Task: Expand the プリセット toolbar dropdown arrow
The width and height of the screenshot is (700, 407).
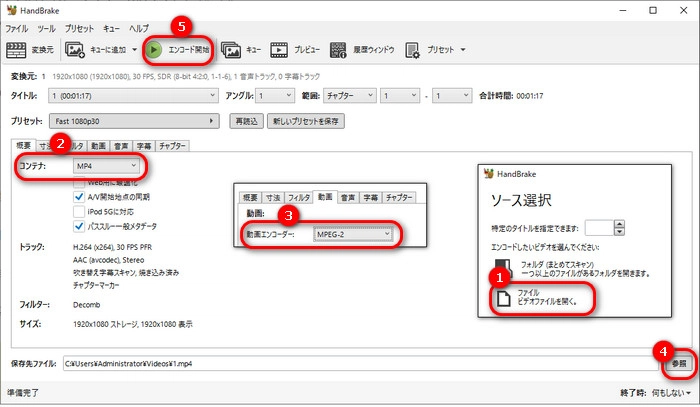Action: coord(463,50)
